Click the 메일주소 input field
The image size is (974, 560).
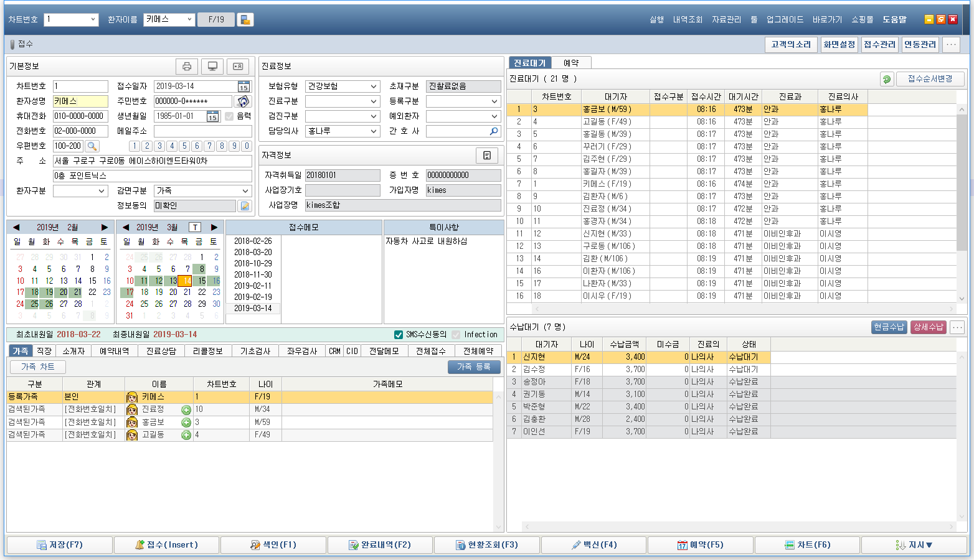tap(202, 131)
